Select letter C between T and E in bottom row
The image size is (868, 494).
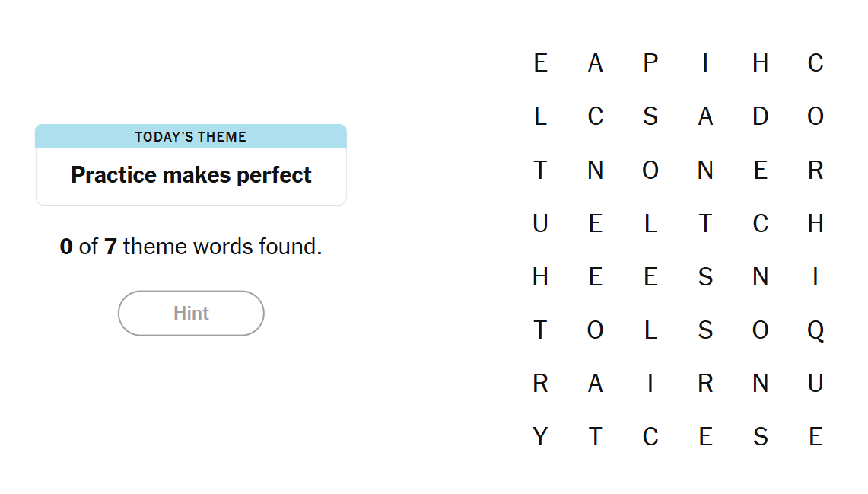pos(650,437)
